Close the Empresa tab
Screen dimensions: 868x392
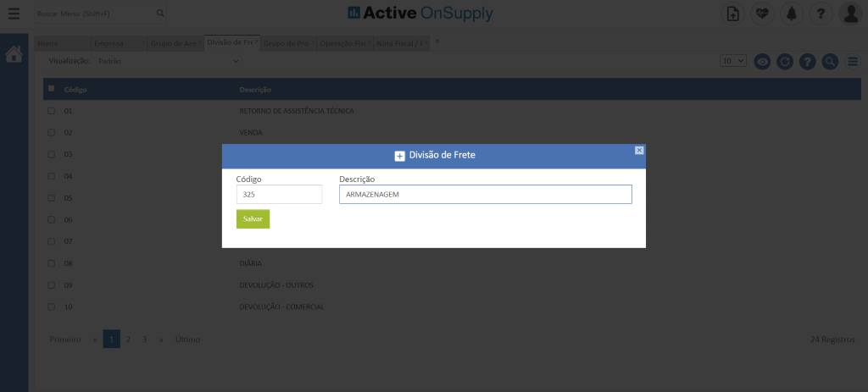(143, 42)
